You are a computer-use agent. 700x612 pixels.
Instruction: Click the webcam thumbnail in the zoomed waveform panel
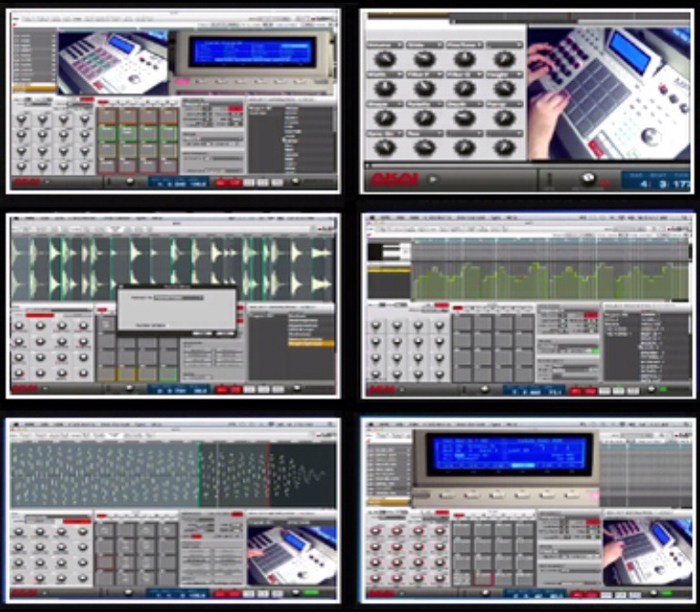coord(292,556)
